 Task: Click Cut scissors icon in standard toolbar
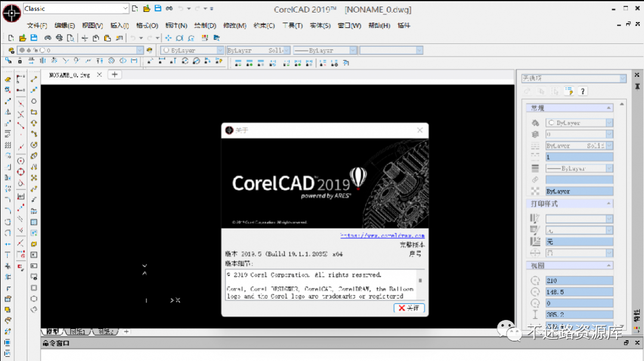[85, 38]
